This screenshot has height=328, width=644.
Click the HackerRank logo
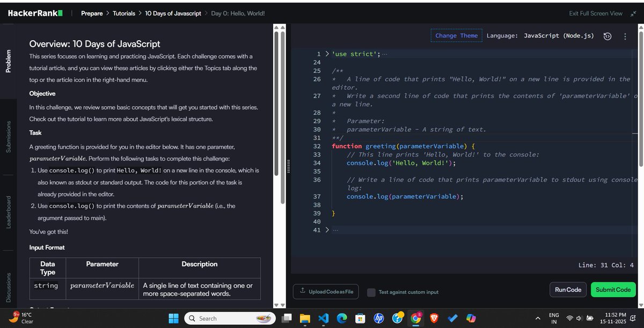click(34, 12)
